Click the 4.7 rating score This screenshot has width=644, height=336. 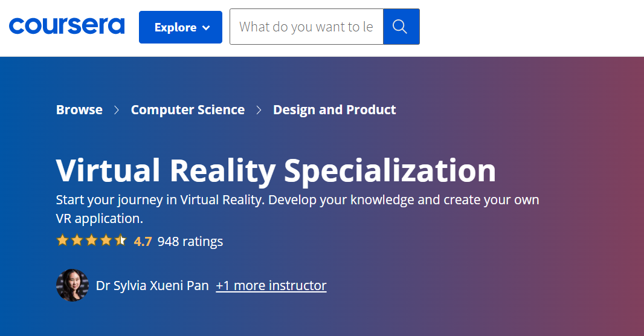tap(143, 242)
